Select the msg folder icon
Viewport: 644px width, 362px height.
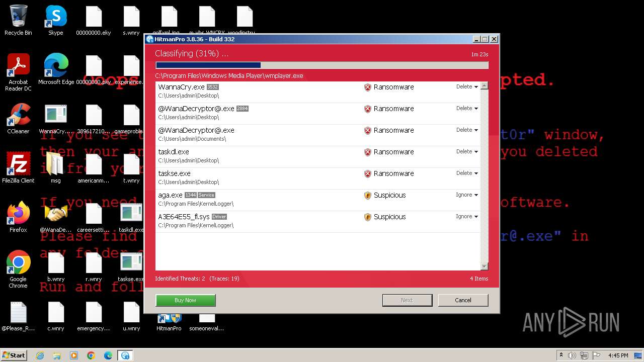click(56, 168)
